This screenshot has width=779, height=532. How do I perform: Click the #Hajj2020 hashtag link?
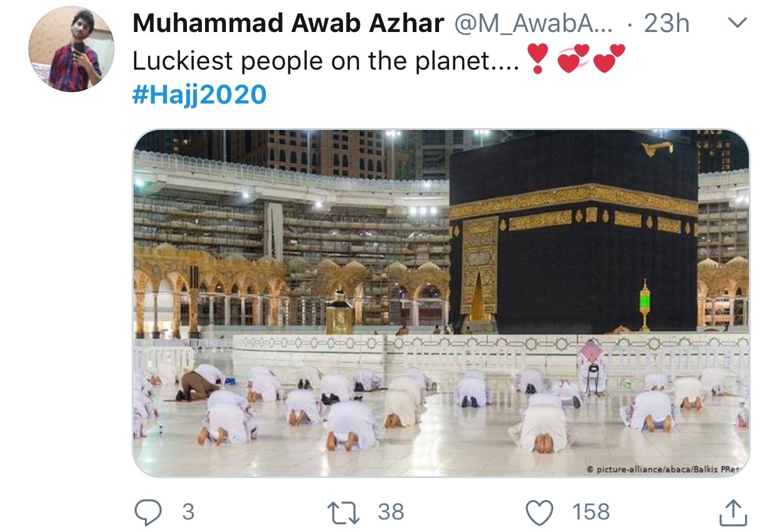tap(199, 95)
